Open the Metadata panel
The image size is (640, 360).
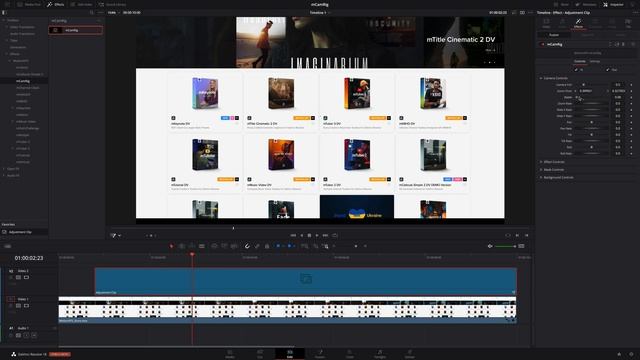click(x=586, y=4)
